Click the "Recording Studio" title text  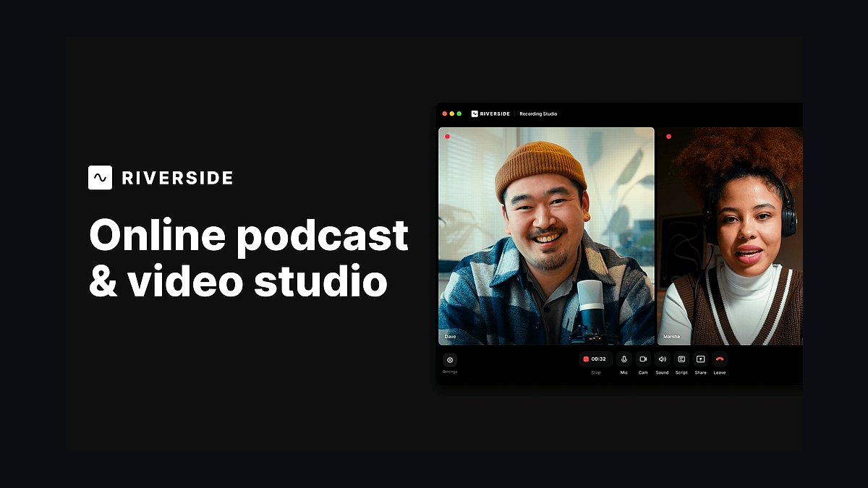(x=538, y=114)
